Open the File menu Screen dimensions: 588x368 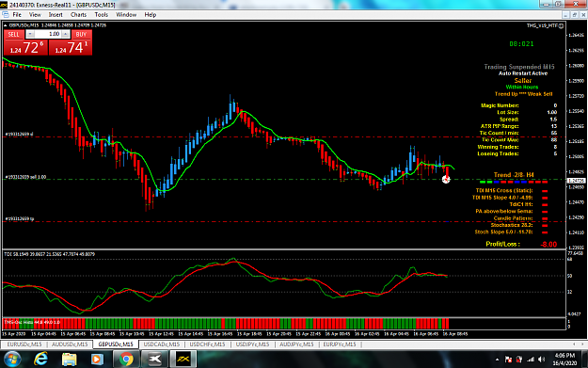pos(17,15)
